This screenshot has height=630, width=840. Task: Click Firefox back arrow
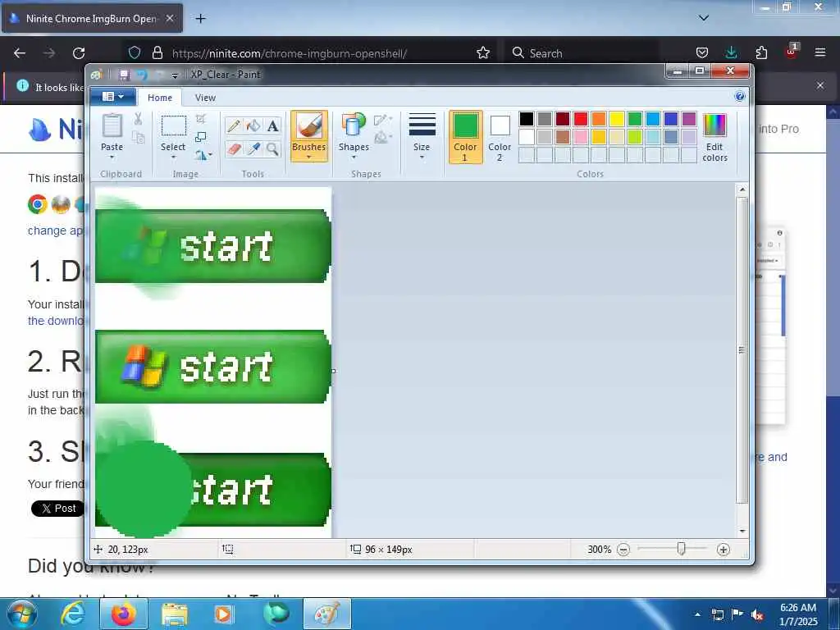20,52
